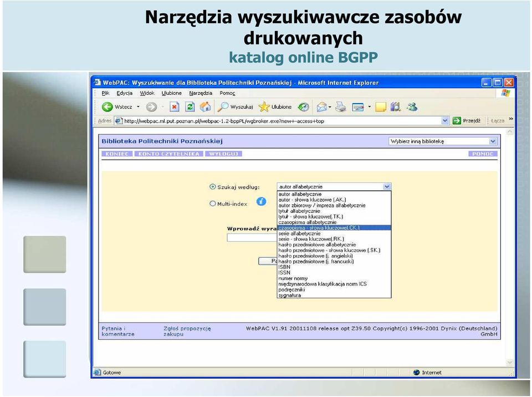Select the Multi-index radio button
Screen dimensions: 532x397
[x=213, y=203]
